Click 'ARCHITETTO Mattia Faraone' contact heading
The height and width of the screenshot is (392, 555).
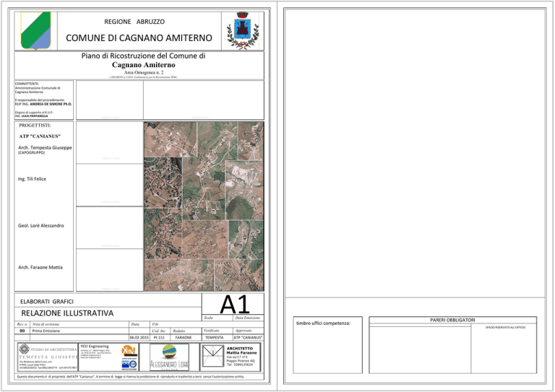coord(242,350)
